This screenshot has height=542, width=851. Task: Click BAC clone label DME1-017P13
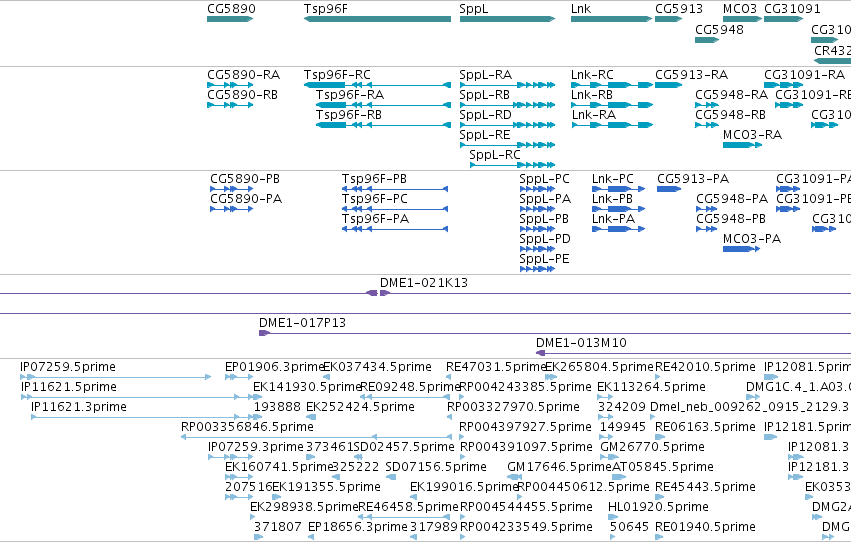coord(302,323)
